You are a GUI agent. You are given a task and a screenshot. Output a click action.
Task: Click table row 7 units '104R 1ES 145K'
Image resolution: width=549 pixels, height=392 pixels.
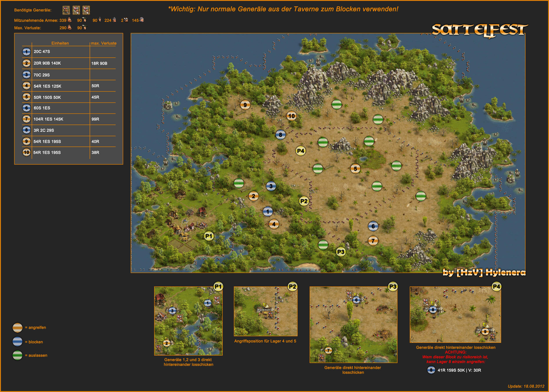[x=48, y=119]
